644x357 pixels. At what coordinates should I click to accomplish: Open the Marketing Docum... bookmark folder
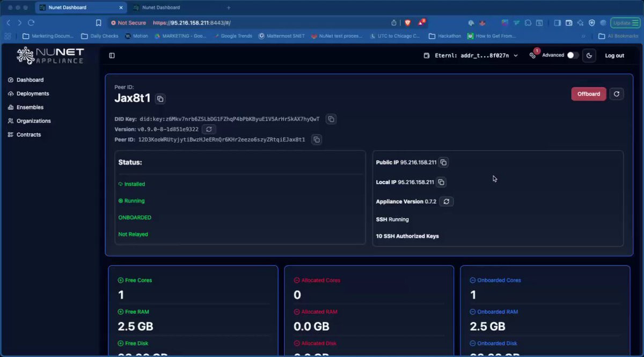[x=48, y=36]
